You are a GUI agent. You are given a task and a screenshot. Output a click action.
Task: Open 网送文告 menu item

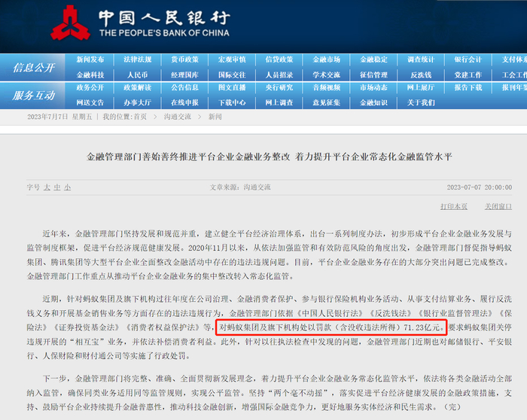[90, 102]
